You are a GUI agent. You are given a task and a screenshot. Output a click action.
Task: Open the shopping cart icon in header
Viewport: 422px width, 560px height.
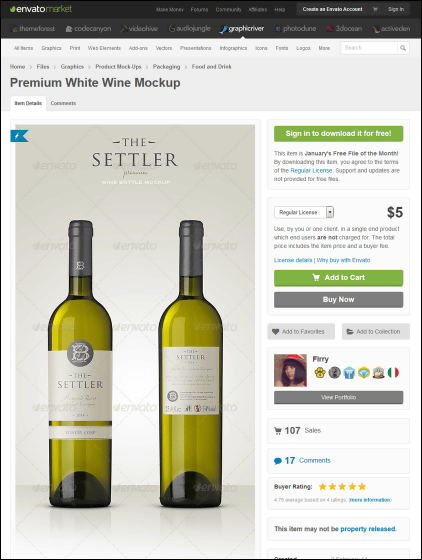[x=375, y=9]
